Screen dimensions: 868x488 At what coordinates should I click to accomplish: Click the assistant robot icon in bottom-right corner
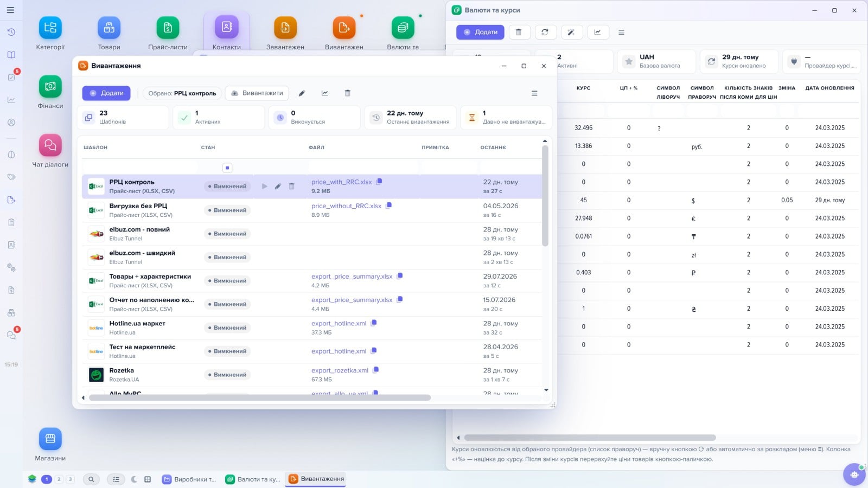tap(854, 474)
